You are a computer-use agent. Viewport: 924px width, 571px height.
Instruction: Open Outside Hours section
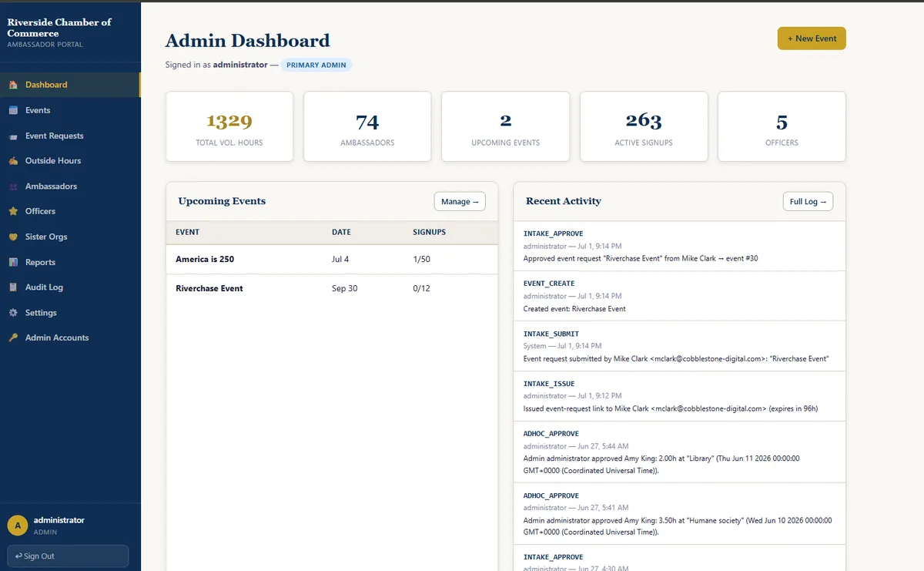pos(70,161)
